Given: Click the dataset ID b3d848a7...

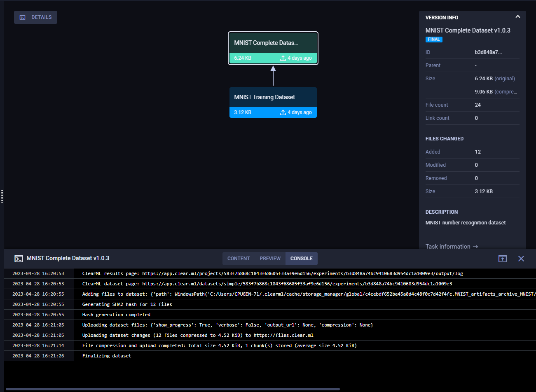Looking at the screenshot, I should pos(488,52).
